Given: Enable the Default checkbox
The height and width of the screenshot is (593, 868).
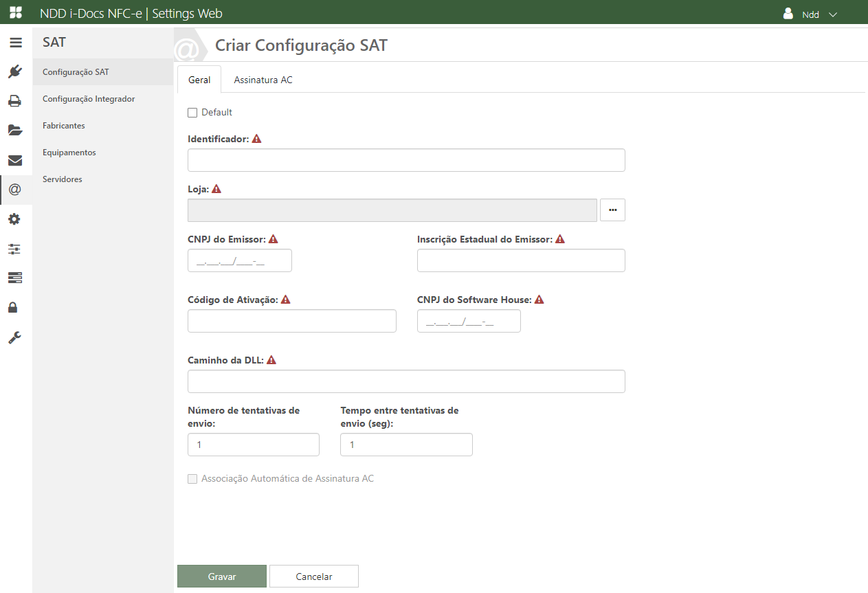Looking at the screenshot, I should 192,113.
